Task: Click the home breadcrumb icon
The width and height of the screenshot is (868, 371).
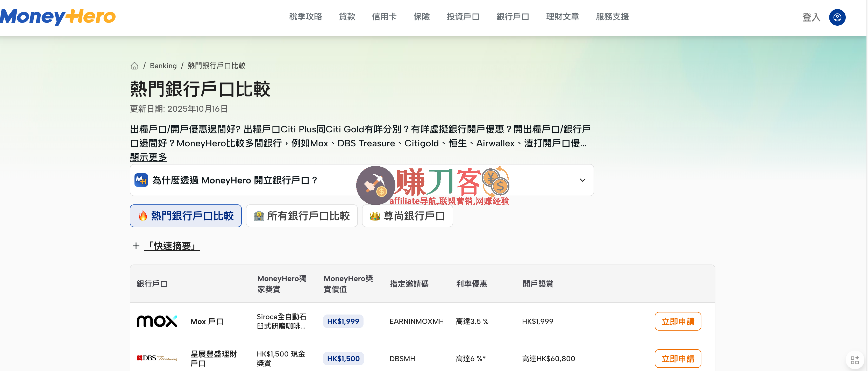Action: coord(134,66)
